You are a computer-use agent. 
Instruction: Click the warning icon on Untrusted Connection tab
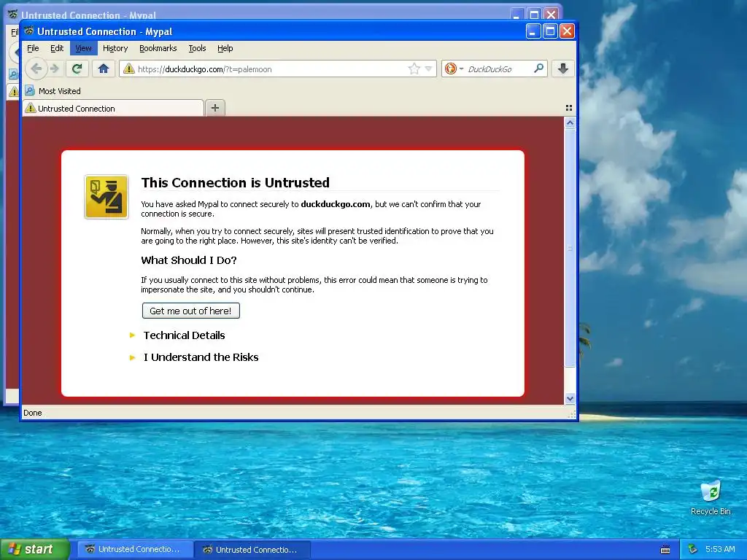pos(31,108)
